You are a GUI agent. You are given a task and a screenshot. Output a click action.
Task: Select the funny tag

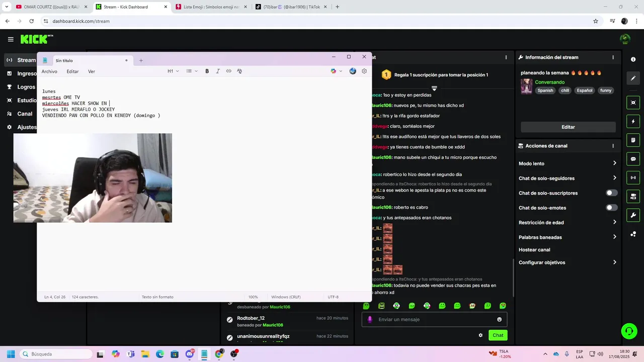click(606, 90)
